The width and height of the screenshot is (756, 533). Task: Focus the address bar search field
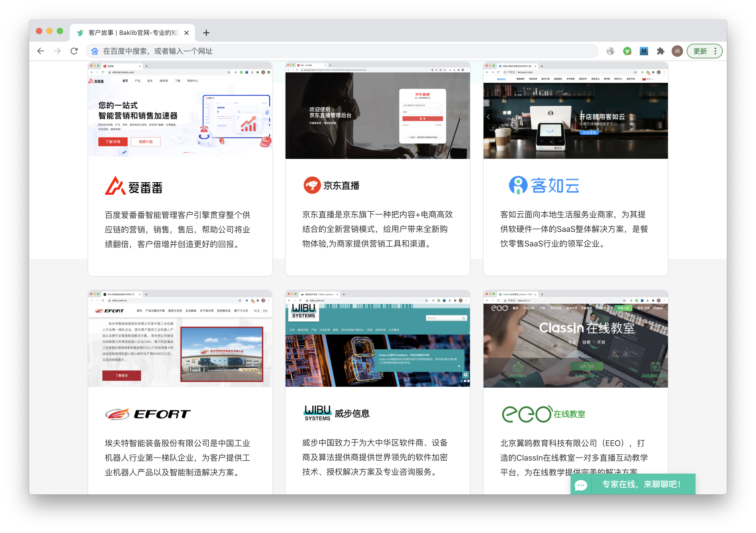pyautogui.click(x=342, y=51)
